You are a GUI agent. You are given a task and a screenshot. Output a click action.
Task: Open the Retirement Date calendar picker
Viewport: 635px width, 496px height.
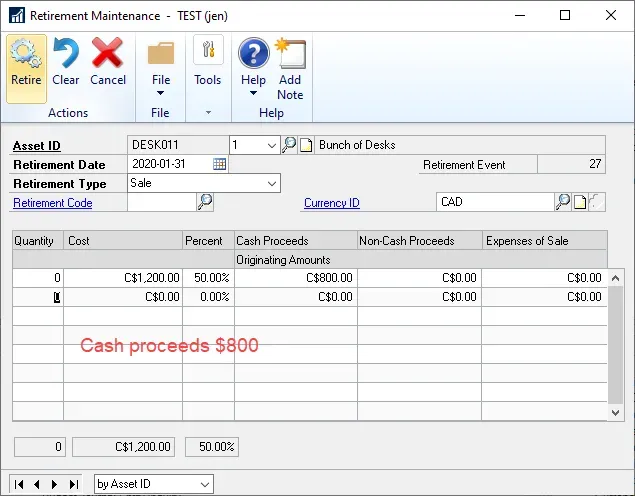pyautogui.click(x=219, y=164)
